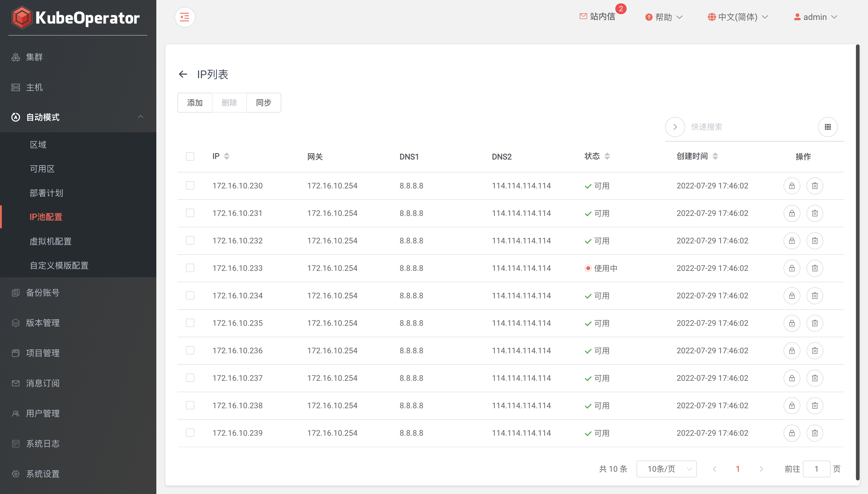Check the row for 172.16.10.236
Screen dimensions: 868x494
(x=190, y=351)
